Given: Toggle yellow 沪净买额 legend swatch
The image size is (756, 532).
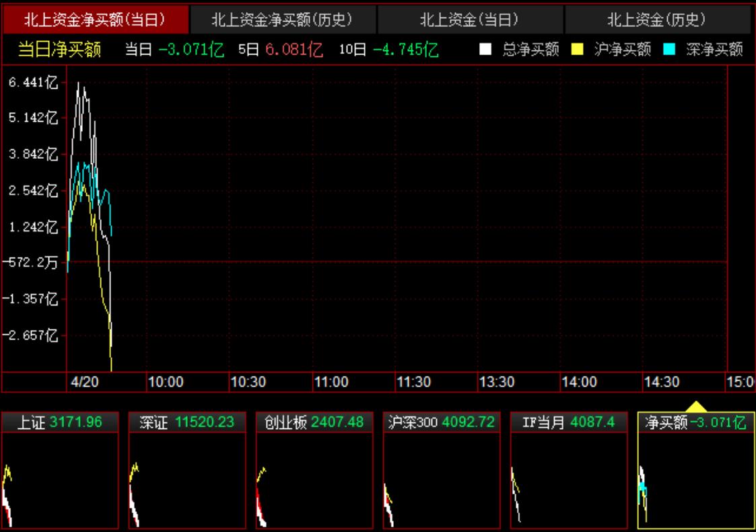Looking at the screenshot, I should [x=577, y=50].
